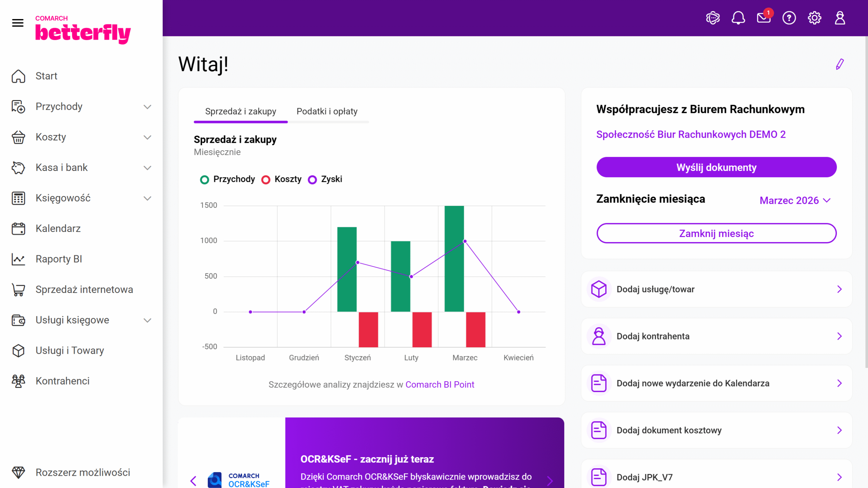The height and width of the screenshot is (488, 868).
Task: Open the AI assistant icon in header
Action: click(x=713, y=18)
